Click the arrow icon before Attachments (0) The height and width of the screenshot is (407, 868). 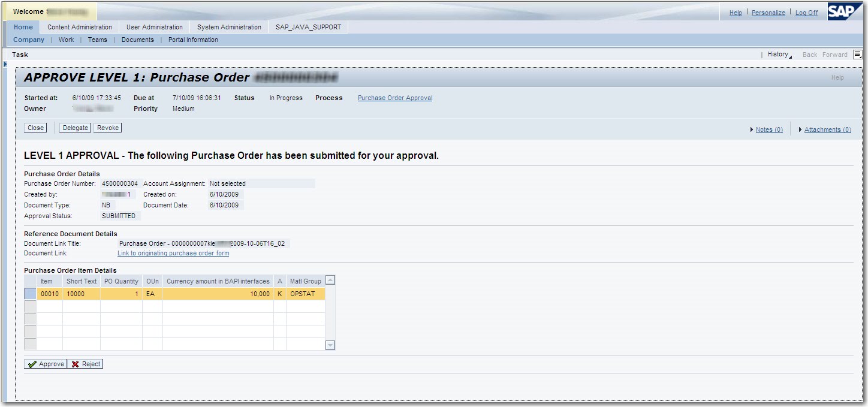[801, 129]
